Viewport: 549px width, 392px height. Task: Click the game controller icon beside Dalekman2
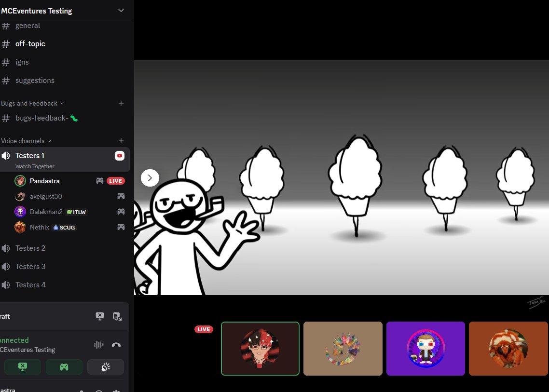121,211
